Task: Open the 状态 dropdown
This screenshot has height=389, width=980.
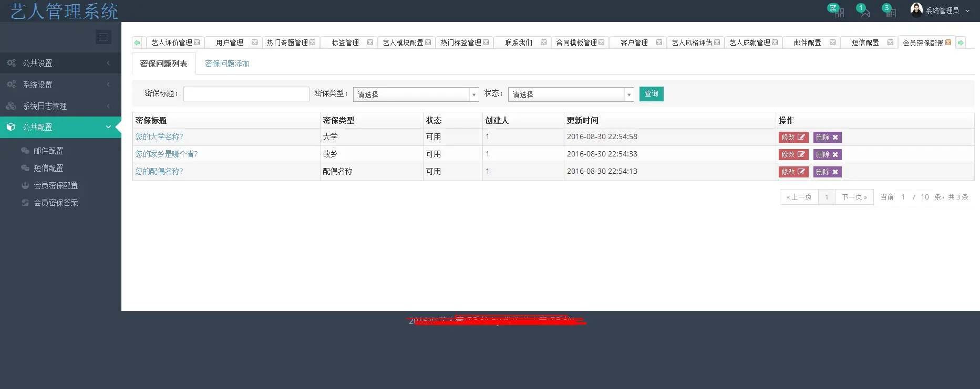Action: coord(571,94)
